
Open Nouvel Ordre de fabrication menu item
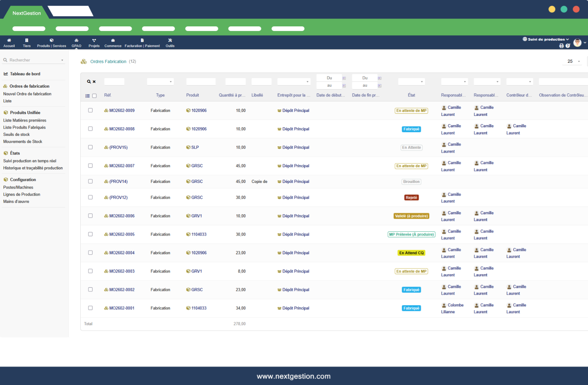[x=27, y=94]
